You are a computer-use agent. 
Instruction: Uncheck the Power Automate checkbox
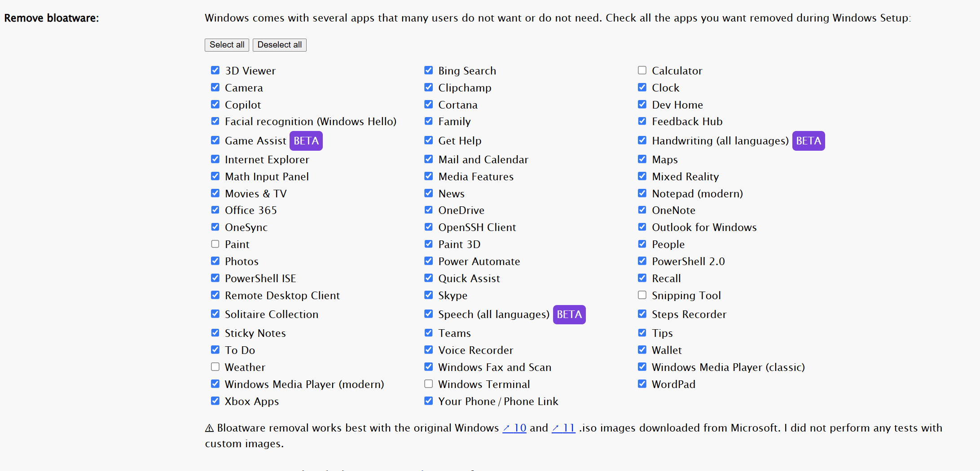coord(429,261)
